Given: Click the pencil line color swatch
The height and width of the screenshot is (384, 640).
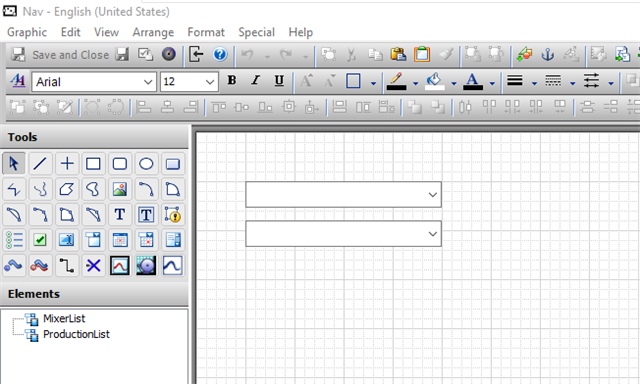Looking at the screenshot, I should click(x=396, y=81).
